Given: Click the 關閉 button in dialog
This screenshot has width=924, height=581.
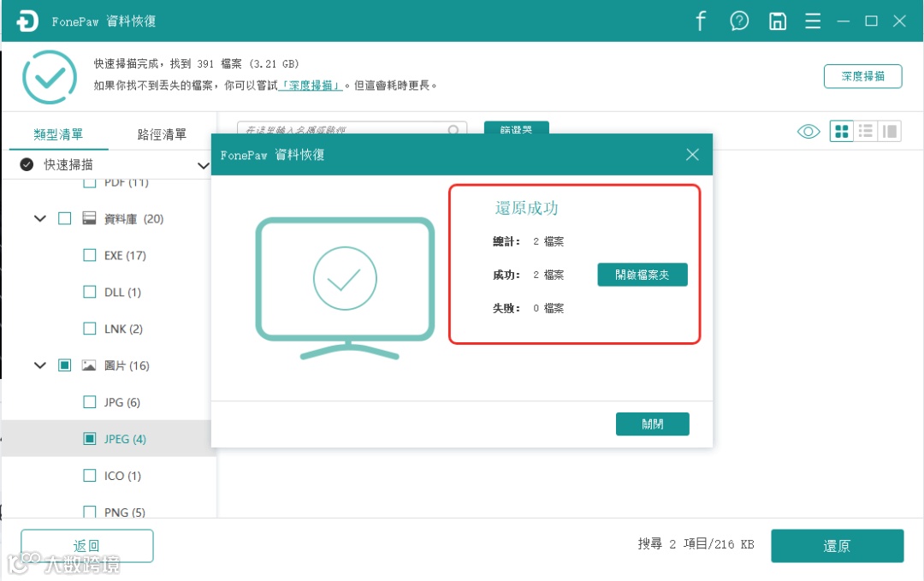Looking at the screenshot, I should point(652,424).
